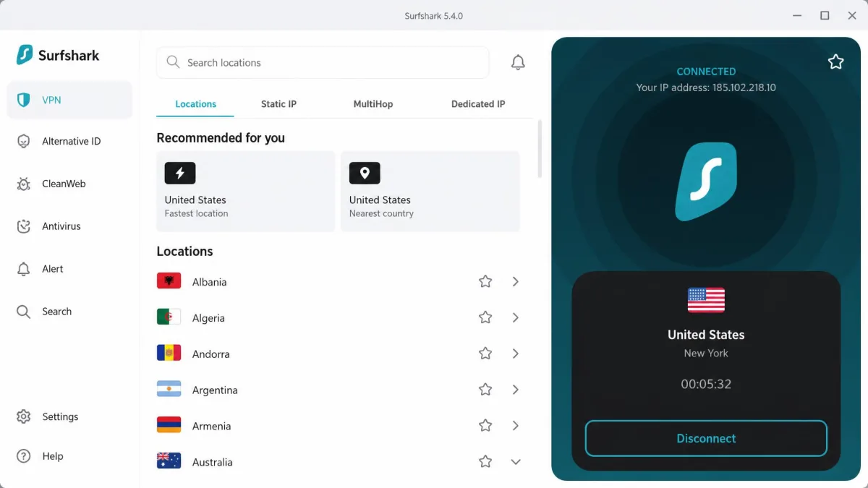Switch to the Dedicated IP tab

click(x=478, y=104)
